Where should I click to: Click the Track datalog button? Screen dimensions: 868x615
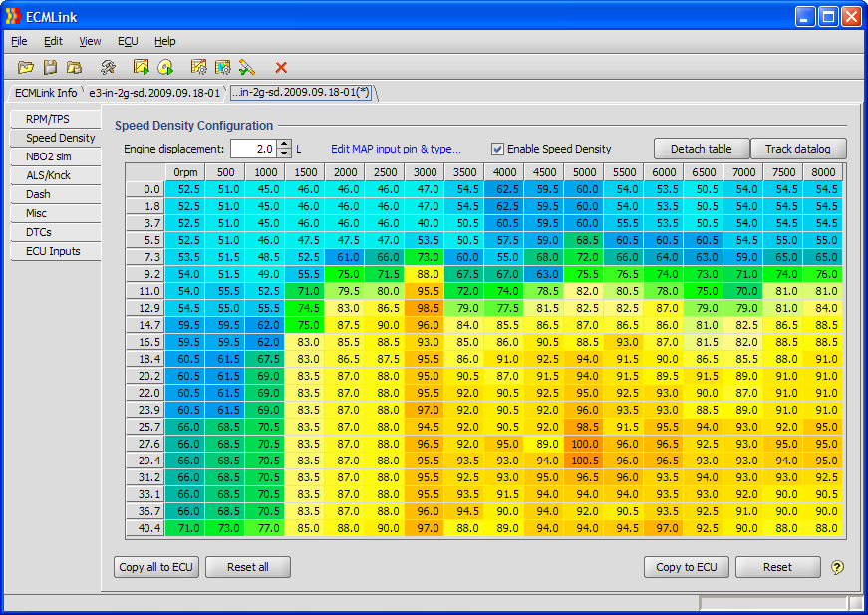[797, 149]
